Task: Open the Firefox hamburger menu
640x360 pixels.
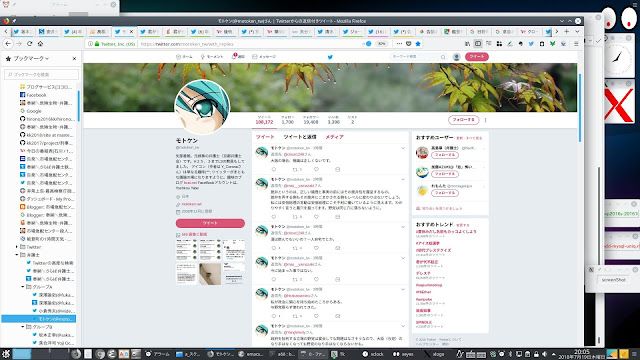Action: [x=576, y=44]
